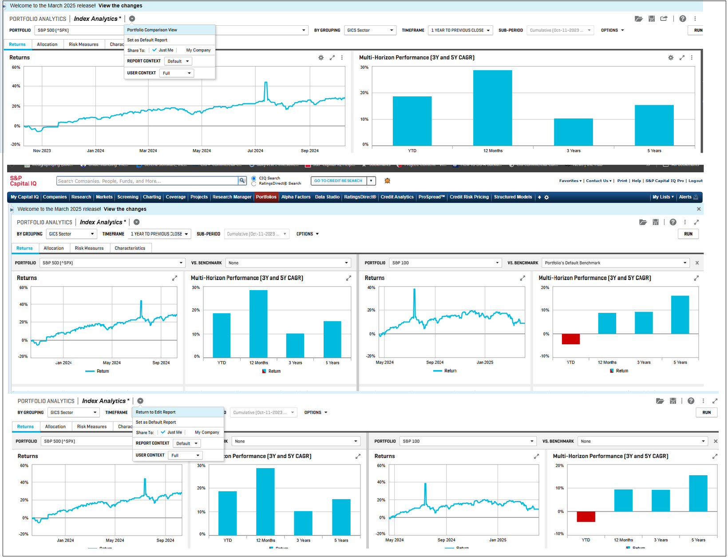Toggle Just Me share option in top panel menu
The image size is (728, 560).
163,50
